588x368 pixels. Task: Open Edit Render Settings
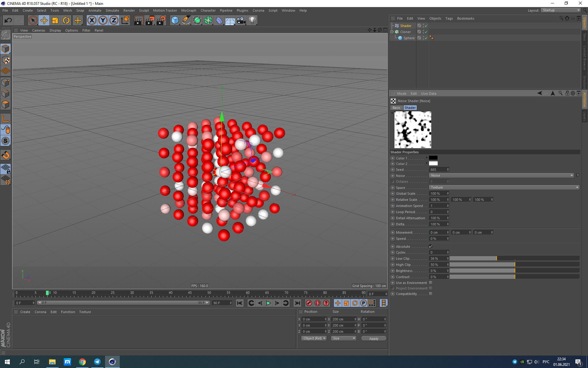tap(161, 21)
